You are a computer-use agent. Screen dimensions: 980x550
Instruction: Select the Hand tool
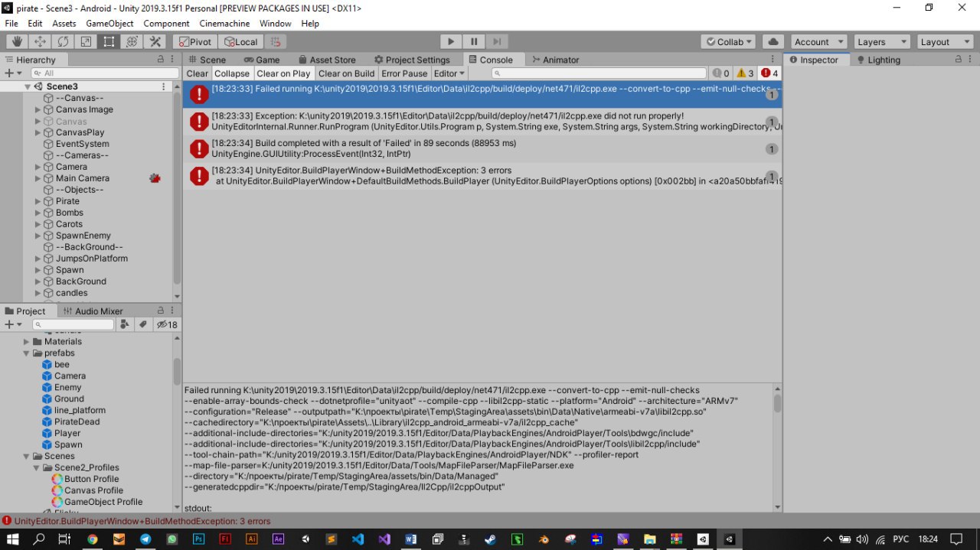tap(17, 42)
